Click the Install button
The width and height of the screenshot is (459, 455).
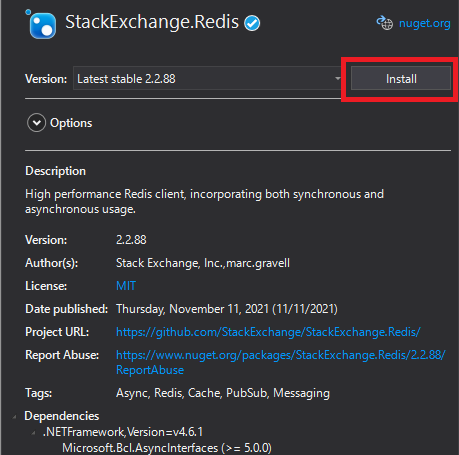click(x=401, y=78)
